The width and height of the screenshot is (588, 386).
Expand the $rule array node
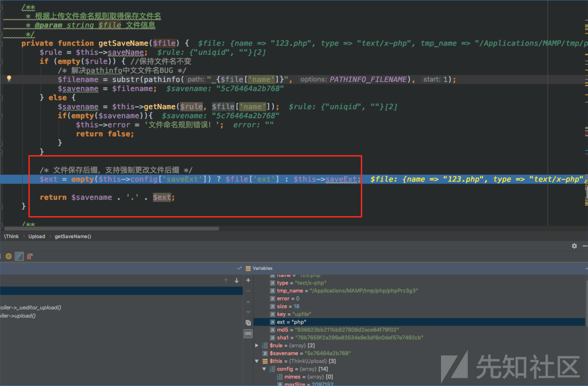coord(257,345)
